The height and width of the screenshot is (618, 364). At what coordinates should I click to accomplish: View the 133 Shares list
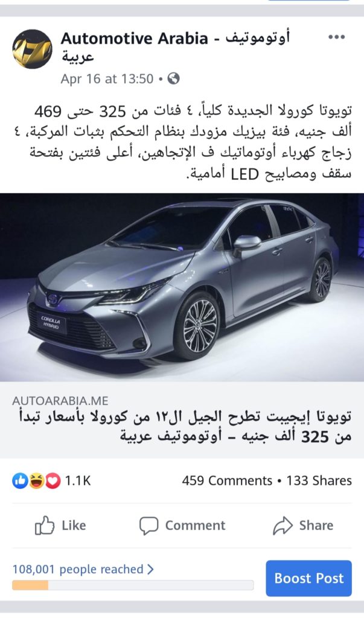point(319,480)
